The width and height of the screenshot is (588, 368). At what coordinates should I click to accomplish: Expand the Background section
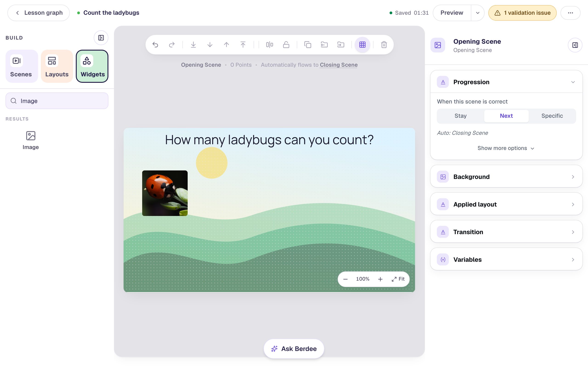coord(506,177)
